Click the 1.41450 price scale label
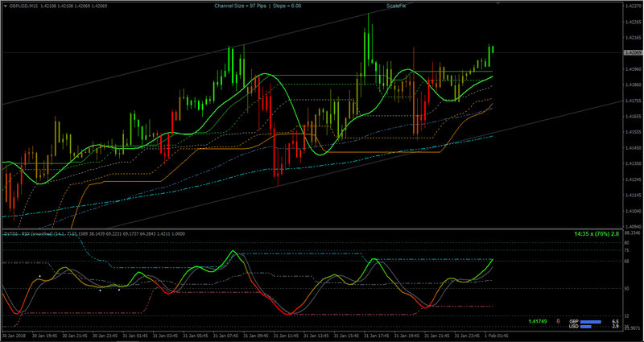The width and height of the screenshot is (644, 342). pos(634,147)
